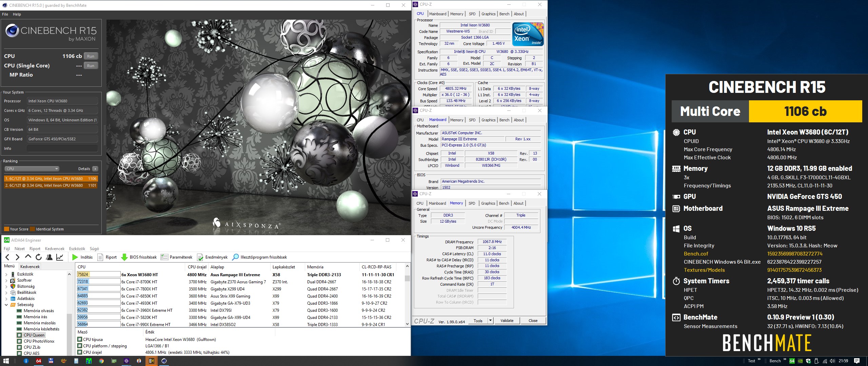Viewport: 868px width, 366px height.
Task: Click the Details arrow button in Ranking
Action: click(95, 169)
